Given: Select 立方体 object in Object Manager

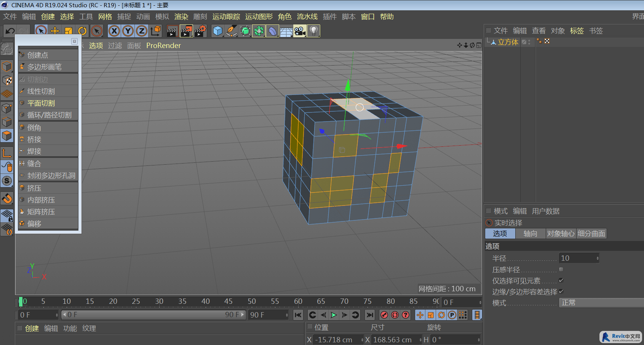Looking at the screenshot, I should point(508,42).
